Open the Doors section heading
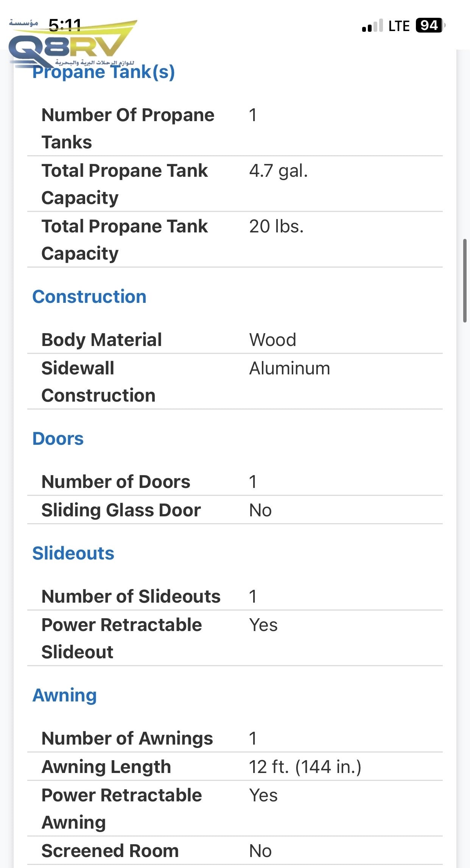This screenshot has width=470, height=868. 58,439
